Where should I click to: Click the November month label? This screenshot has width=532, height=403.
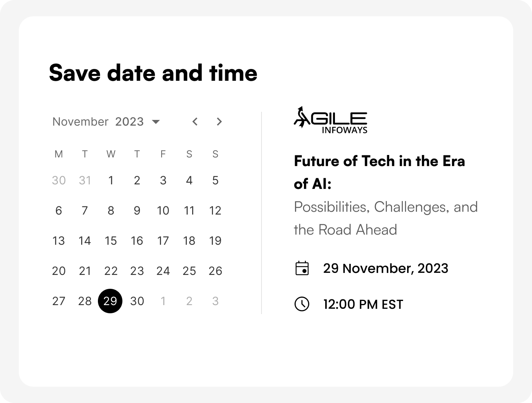80,122
